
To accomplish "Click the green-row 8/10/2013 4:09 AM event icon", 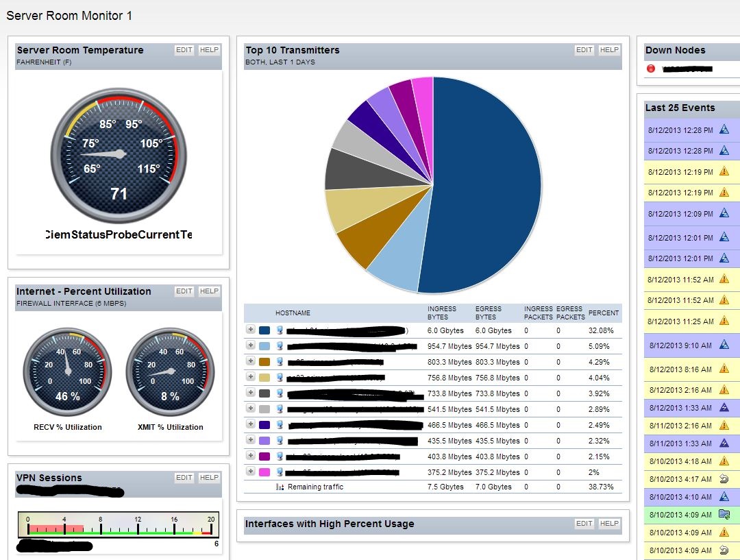I will [x=724, y=514].
